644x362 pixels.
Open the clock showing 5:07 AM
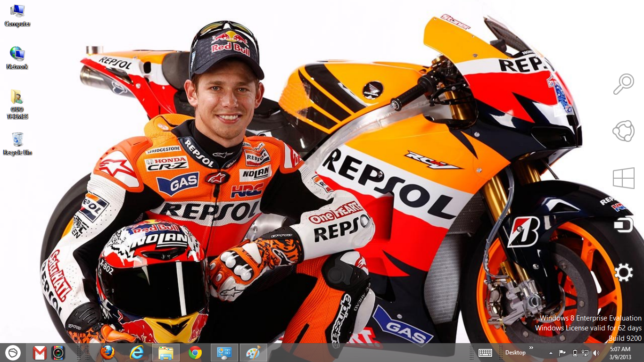click(620, 353)
